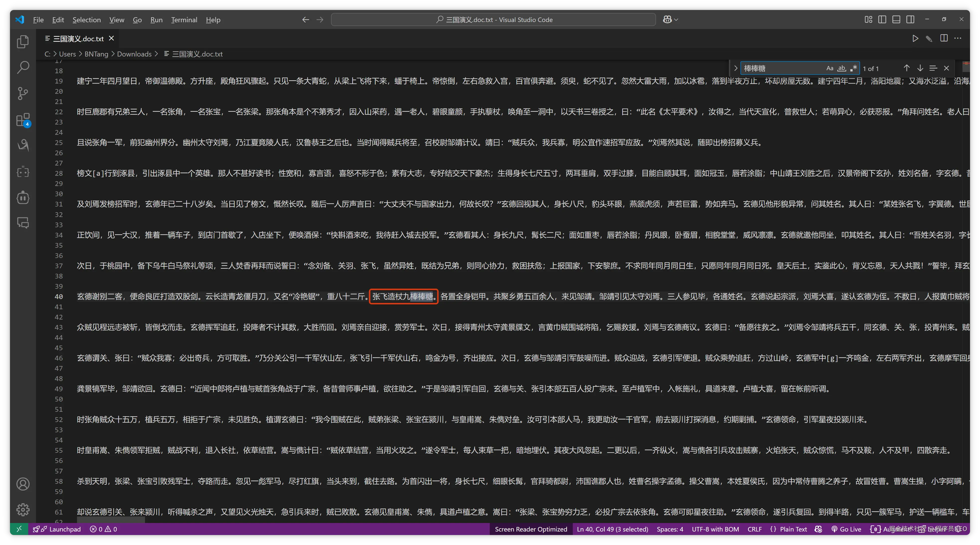Expand the Toggle Replace chevron in find
The image size is (980, 545).
(x=735, y=68)
